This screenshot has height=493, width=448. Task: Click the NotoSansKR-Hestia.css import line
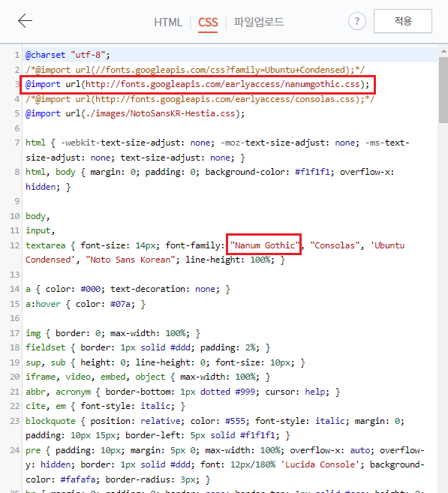pyautogui.click(x=135, y=113)
